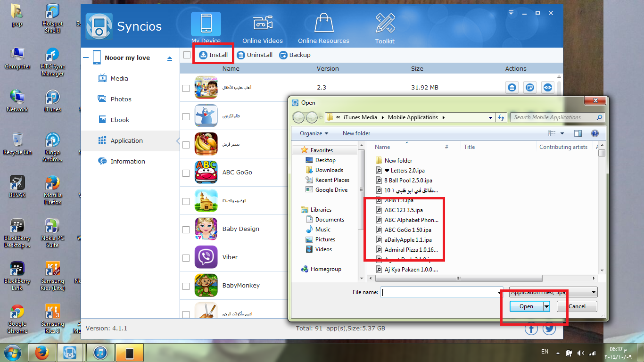
Task: Open the Application Files type dropdown
Action: tap(553, 292)
